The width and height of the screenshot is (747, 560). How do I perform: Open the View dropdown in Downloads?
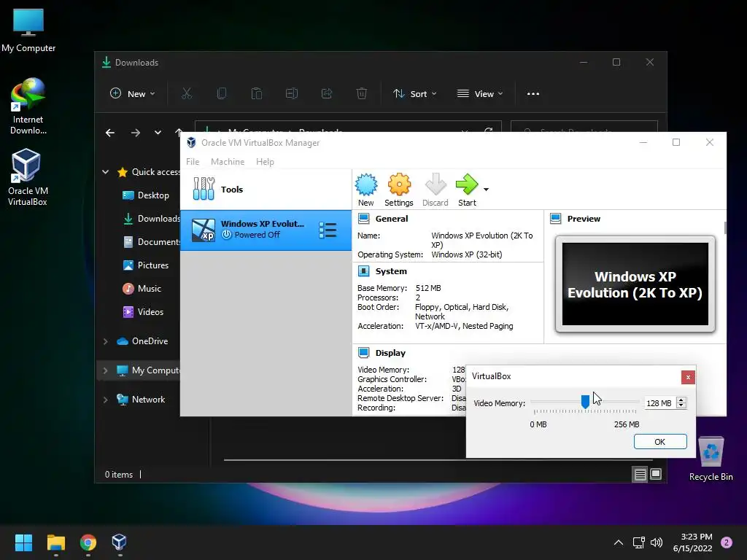480,93
